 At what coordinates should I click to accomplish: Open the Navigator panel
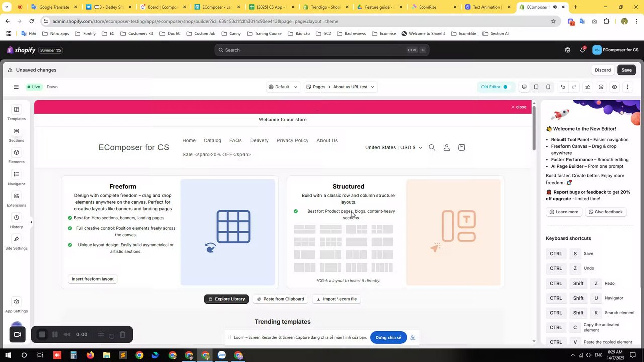(x=16, y=178)
